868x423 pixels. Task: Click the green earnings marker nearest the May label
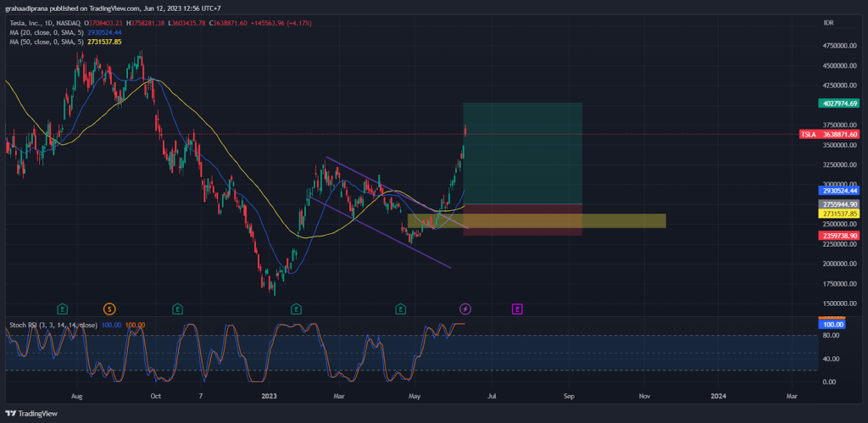coord(400,309)
